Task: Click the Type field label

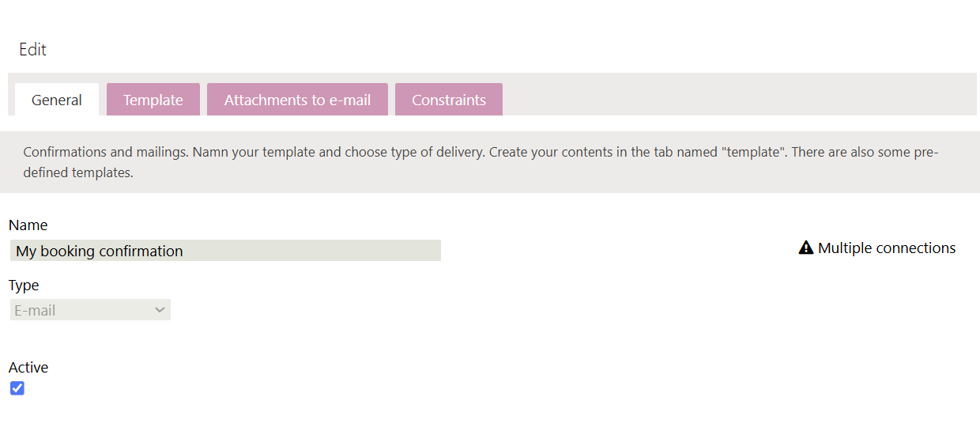Action: click(24, 285)
